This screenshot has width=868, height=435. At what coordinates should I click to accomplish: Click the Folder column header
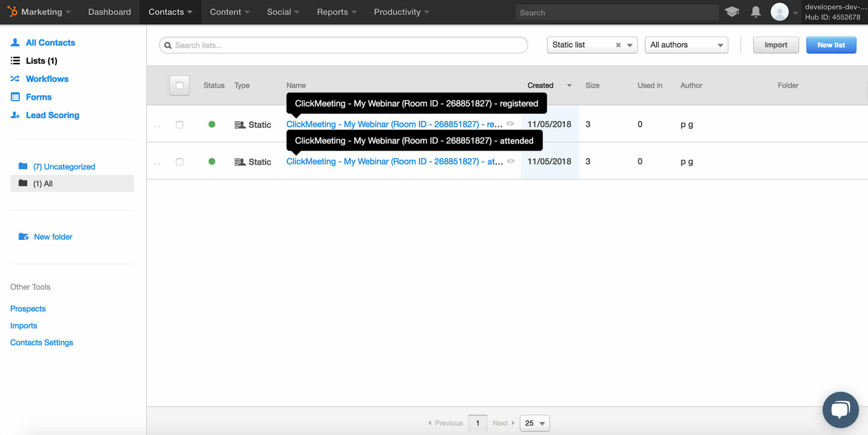pos(788,85)
